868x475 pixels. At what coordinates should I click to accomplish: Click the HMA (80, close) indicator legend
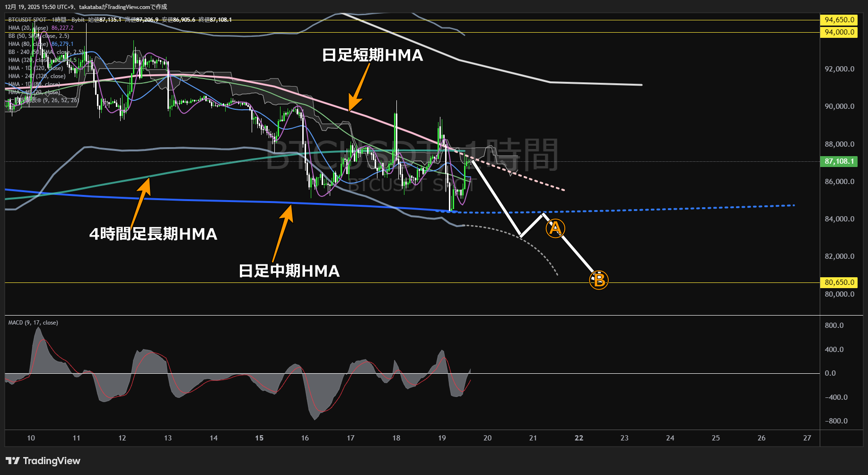point(28,44)
